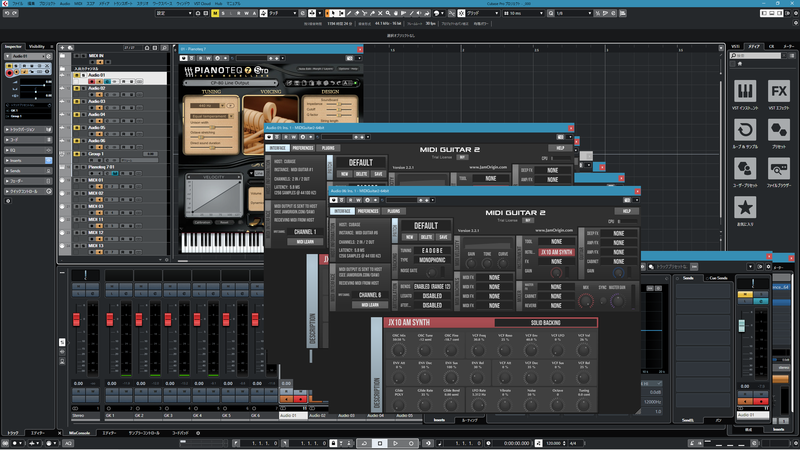This screenshot has width=800, height=450.
Task: Open the automation mode dropdown
Action: click(x=284, y=13)
